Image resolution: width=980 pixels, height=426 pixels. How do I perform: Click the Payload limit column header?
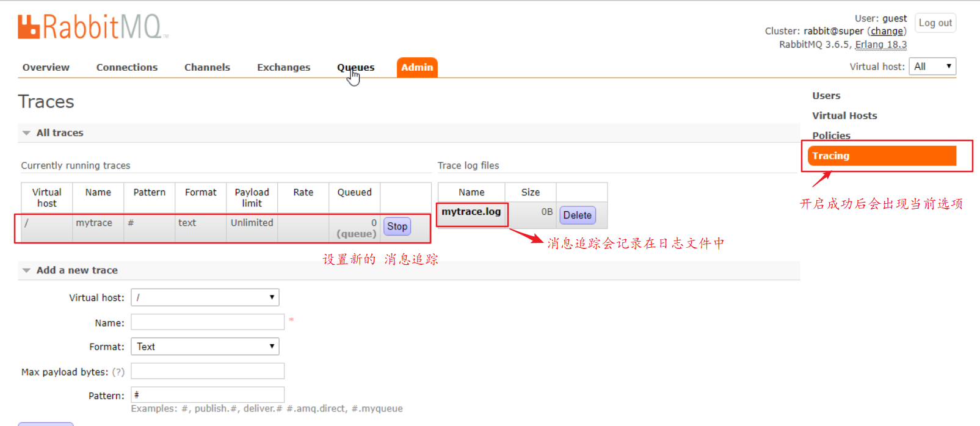252,198
